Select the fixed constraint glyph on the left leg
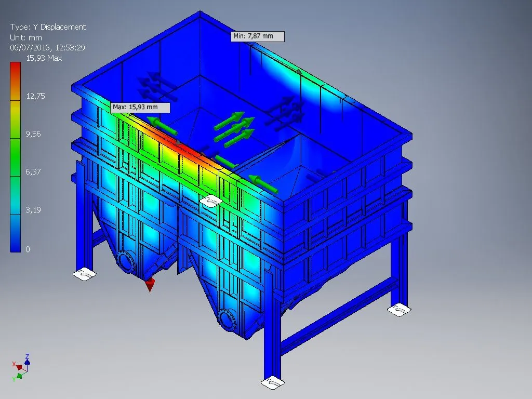The height and width of the screenshot is (399, 532). coord(85,274)
